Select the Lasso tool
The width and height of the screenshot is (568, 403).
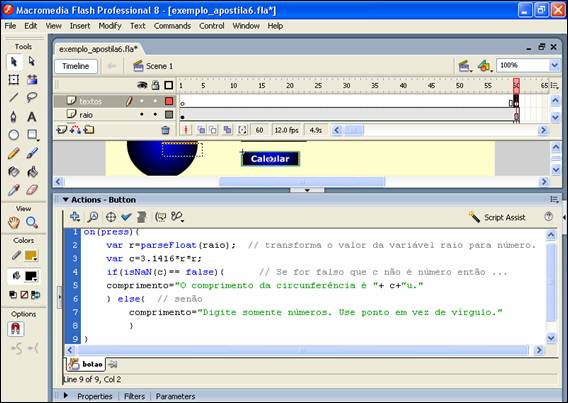[32, 97]
